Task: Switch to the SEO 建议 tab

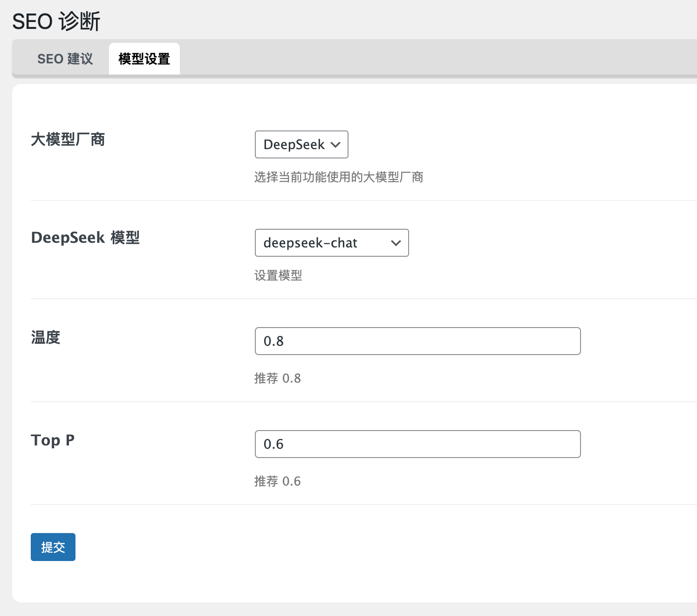Action: point(65,59)
